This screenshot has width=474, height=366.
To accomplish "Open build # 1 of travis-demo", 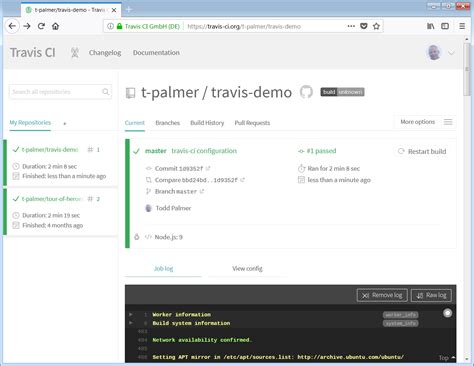I will pyautogui.click(x=94, y=150).
